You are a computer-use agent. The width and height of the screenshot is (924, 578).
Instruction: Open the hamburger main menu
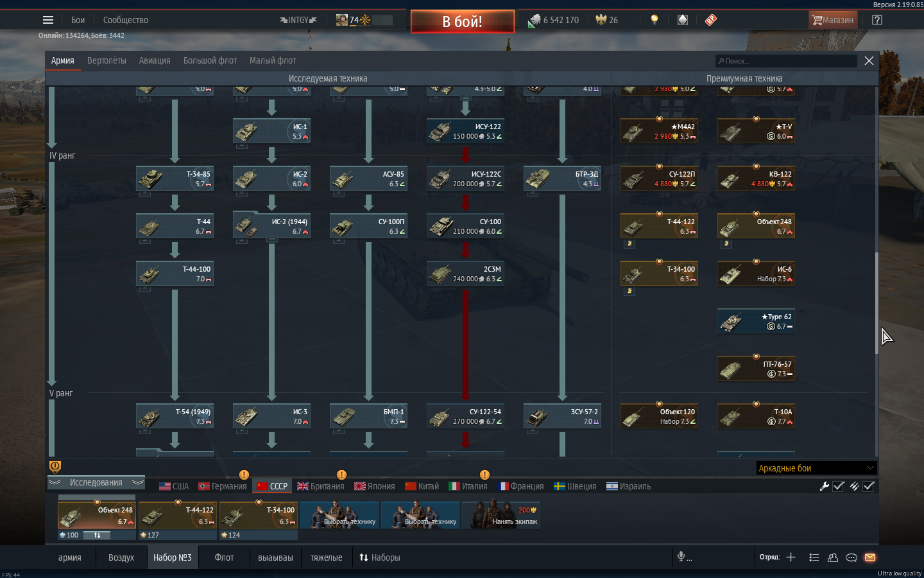(x=48, y=20)
